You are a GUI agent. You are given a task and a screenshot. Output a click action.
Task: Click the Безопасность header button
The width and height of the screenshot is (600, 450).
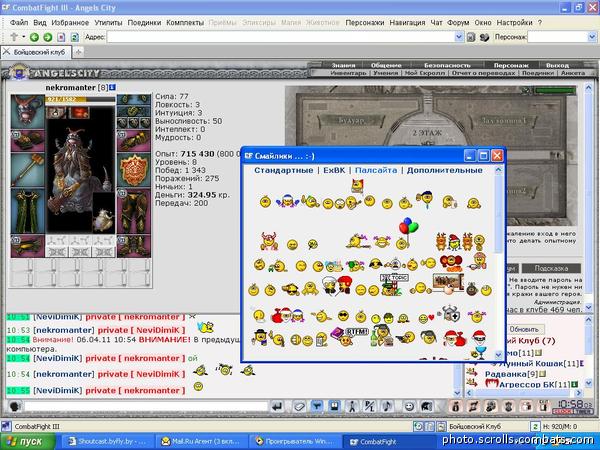[447, 65]
